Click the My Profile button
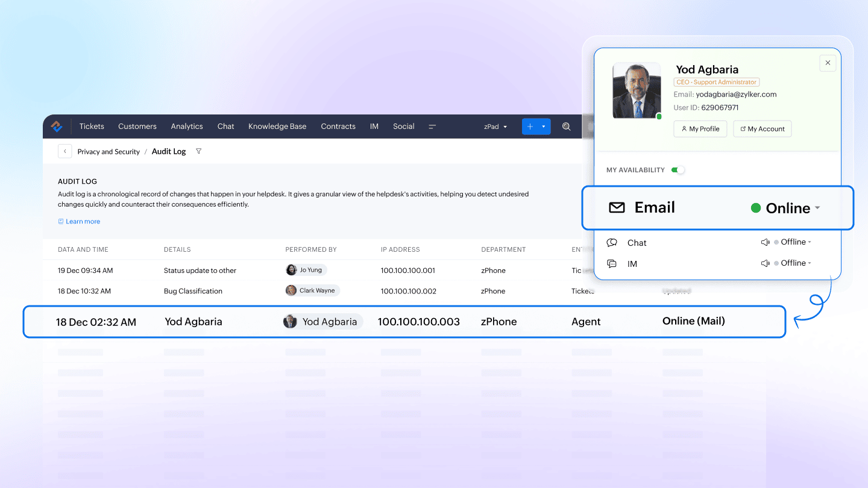 point(700,129)
